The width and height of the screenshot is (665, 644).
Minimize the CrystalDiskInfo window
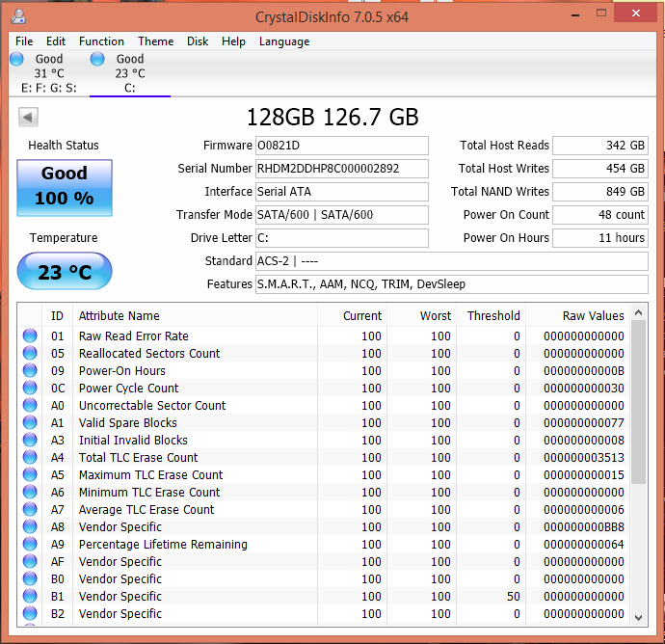coord(575,14)
